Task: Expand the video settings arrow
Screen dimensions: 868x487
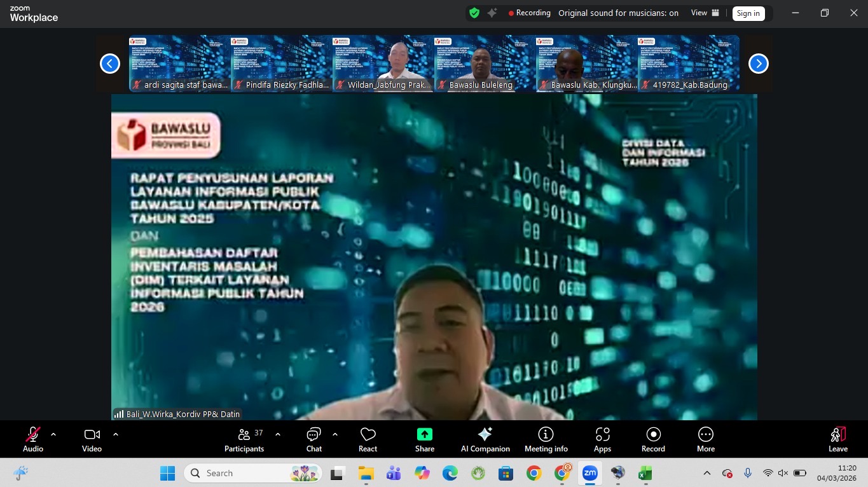Action: (116, 434)
